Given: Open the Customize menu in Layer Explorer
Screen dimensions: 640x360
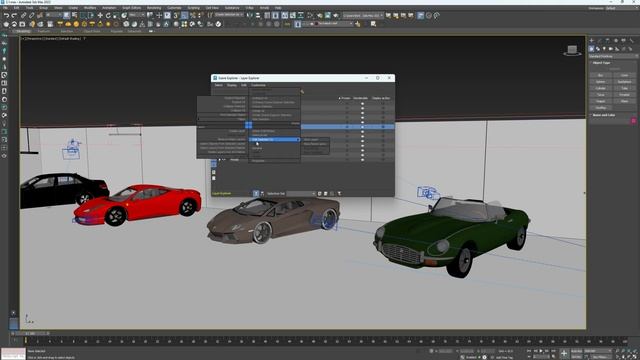Looking at the screenshot, I should click(258, 85).
